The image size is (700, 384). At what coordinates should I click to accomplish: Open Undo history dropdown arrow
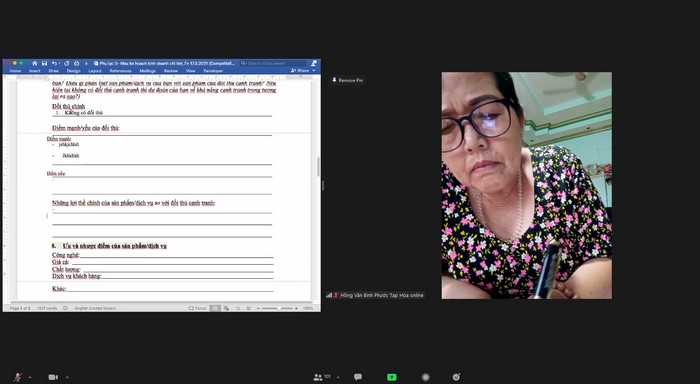[x=59, y=63]
